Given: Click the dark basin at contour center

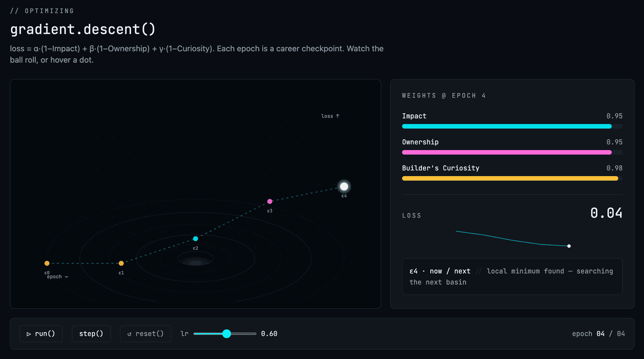Looking at the screenshot, I should click(196, 259).
